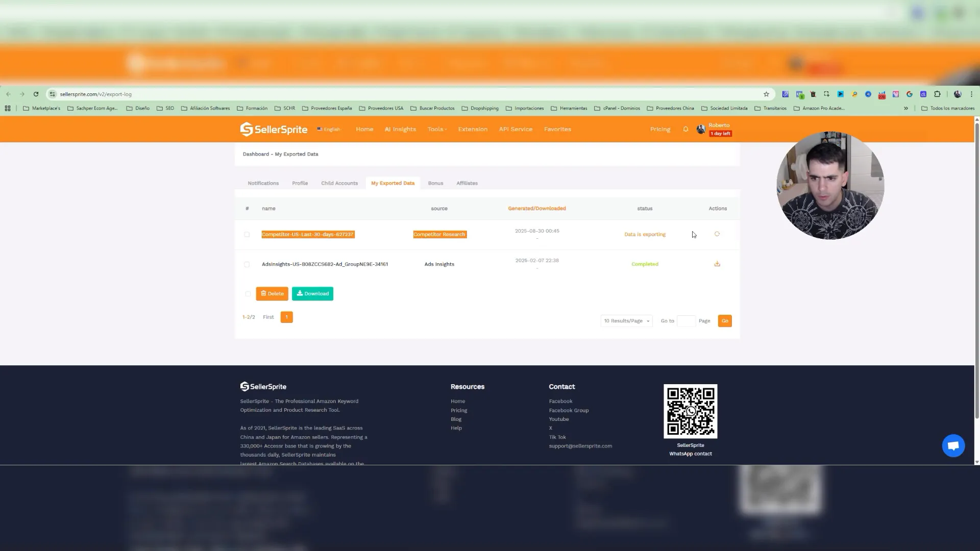
Task: Switch to the Affiliates tab
Action: point(467,183)
